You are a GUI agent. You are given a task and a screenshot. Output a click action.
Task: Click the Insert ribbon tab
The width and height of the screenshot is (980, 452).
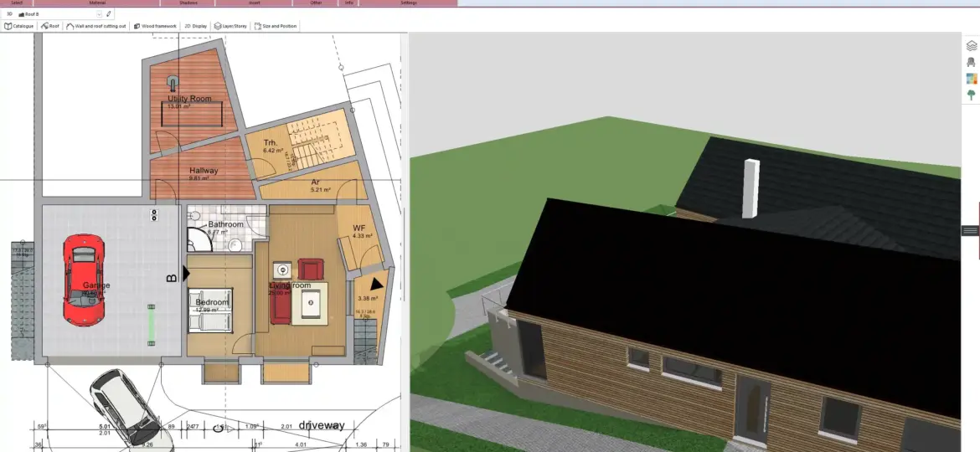255,3
